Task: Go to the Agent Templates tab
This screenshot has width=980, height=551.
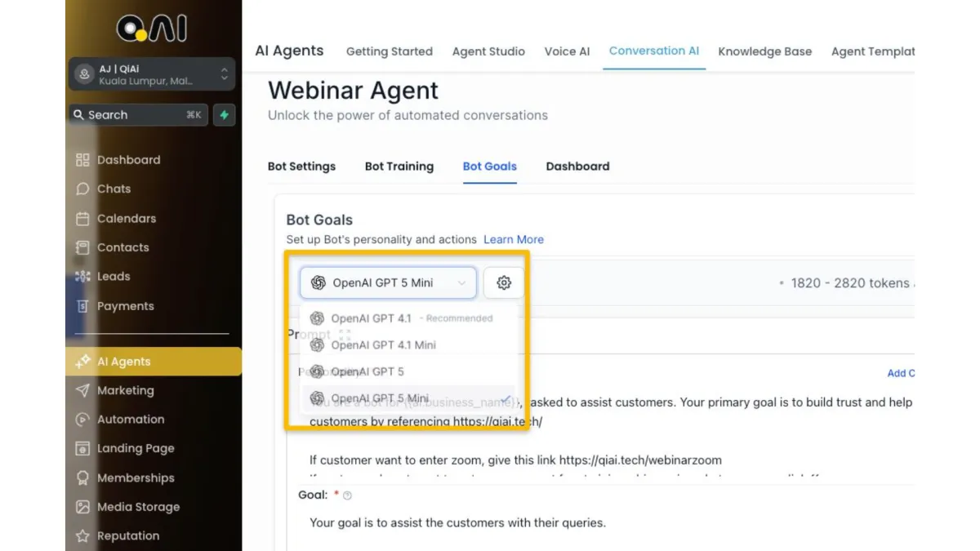Action: click(873, 51)
